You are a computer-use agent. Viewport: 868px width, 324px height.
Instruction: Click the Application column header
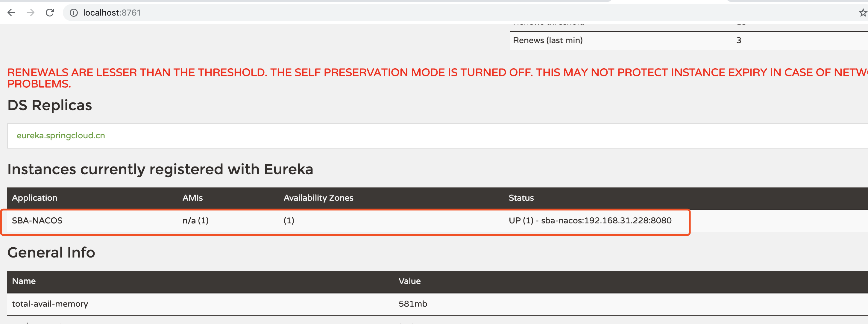[34, 198]
